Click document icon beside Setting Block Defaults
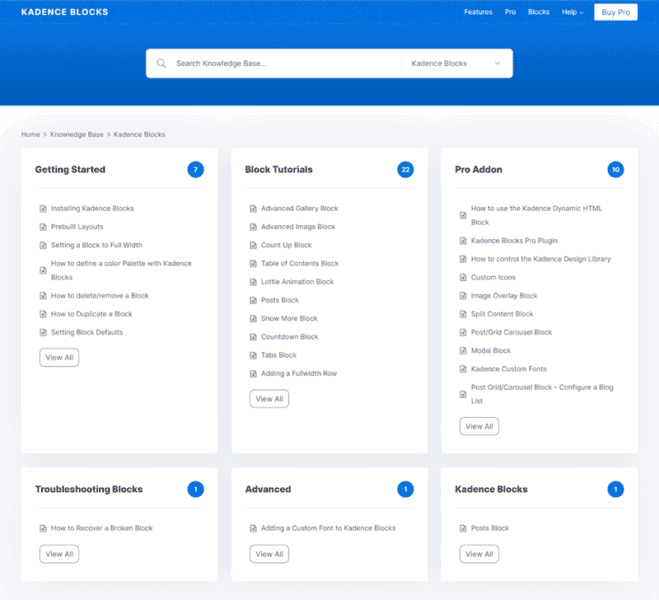 (43, 333)
